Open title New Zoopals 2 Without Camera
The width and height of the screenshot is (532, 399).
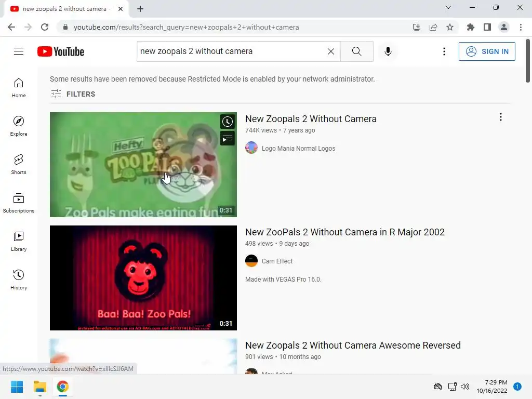311,119
